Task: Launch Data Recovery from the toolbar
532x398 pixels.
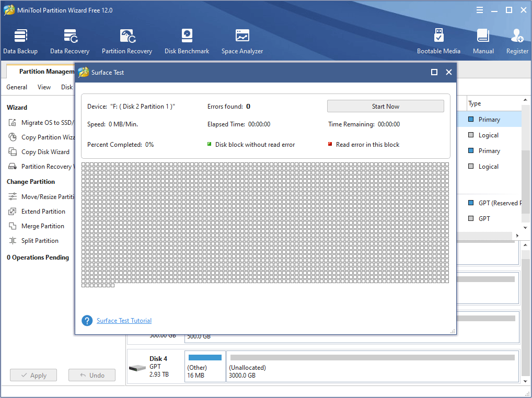Action: pyautogui.click(x=70, y=41)
